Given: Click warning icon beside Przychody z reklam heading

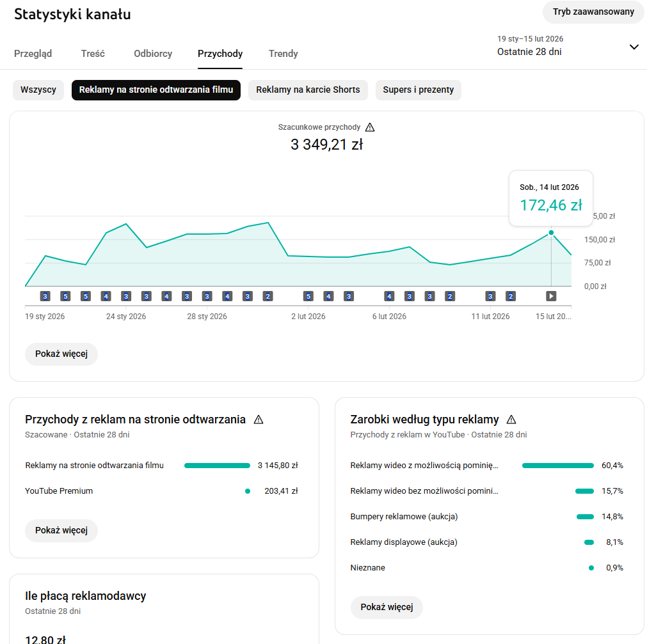Looking at the screenshot, I should tap(259, 420).
